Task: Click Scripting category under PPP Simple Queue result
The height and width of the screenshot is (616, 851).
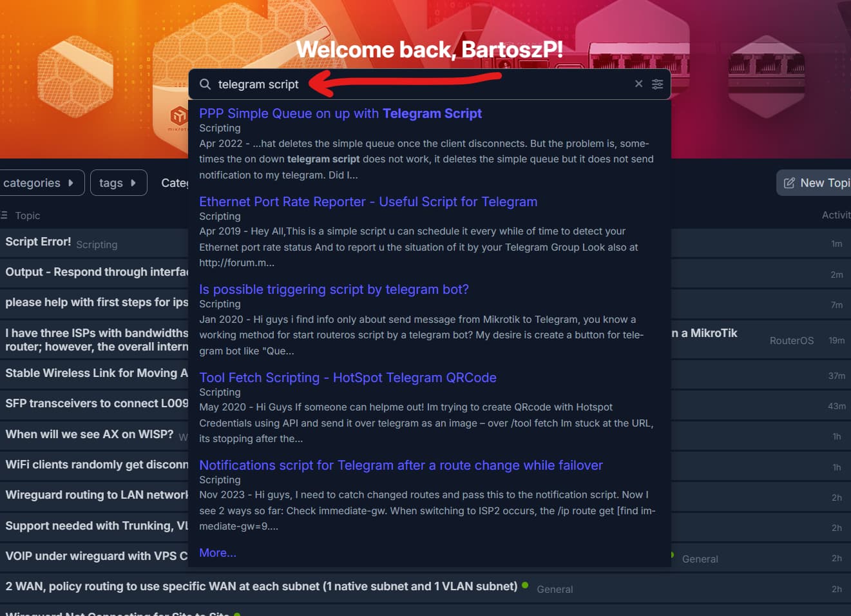Action: click(220, 128)
